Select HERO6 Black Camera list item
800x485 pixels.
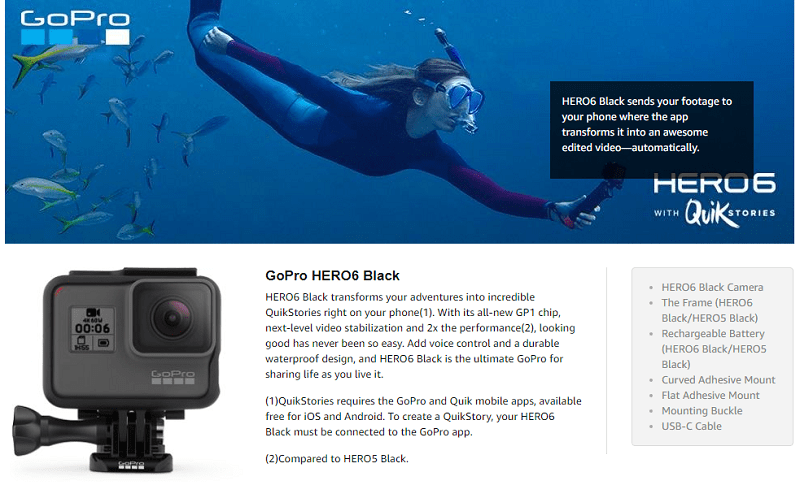712,287
